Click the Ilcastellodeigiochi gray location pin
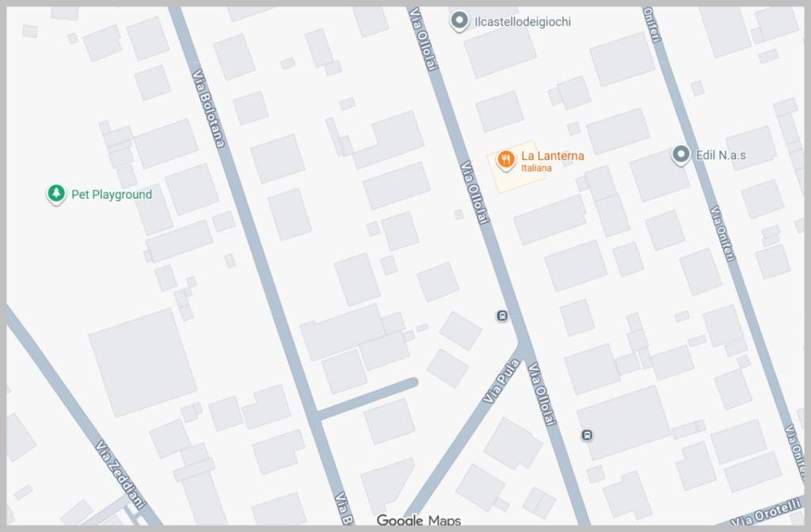Image resolution: width=811 pixels, height=532 pixels. (459, 21)
